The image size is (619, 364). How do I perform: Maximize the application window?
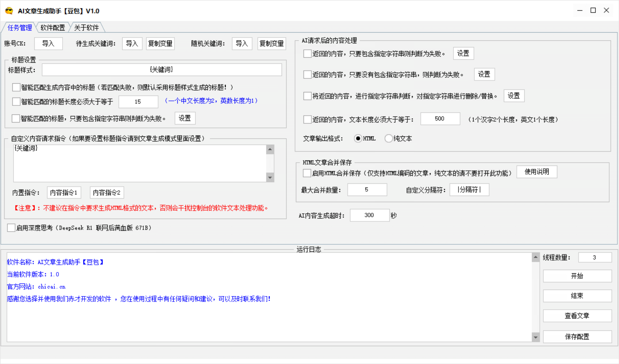tap(593, 11)
